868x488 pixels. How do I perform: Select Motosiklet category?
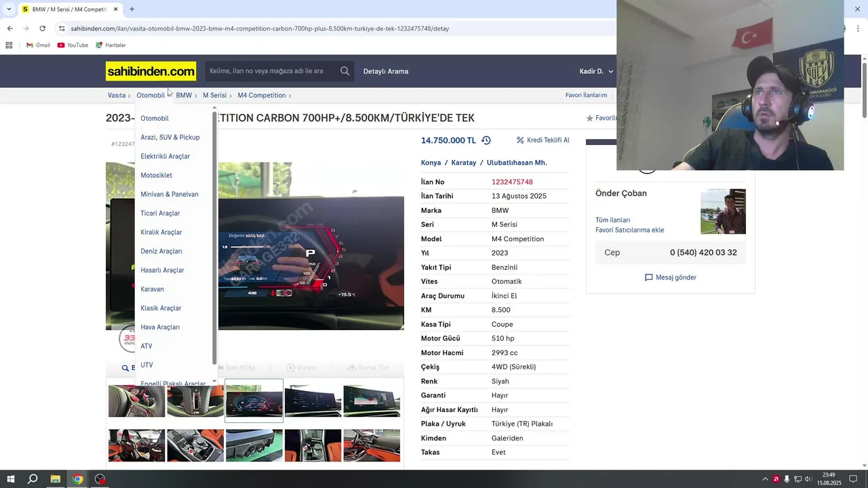[x=156, y=176]
